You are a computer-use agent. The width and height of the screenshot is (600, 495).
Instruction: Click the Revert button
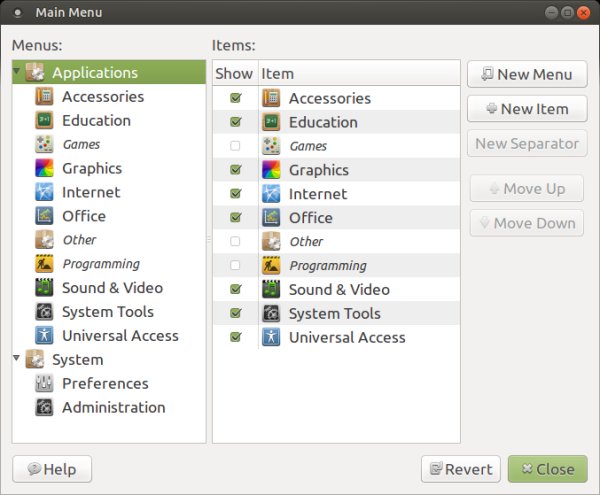point(460,469)
